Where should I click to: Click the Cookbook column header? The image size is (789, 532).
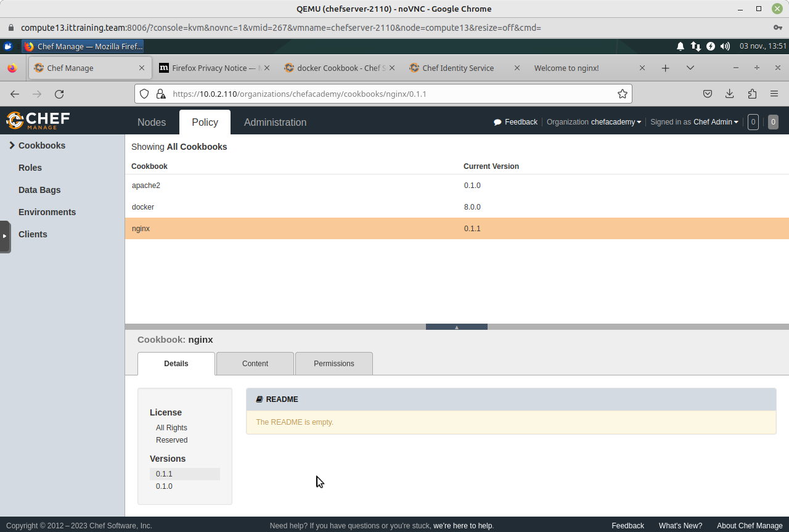point(149,166)
